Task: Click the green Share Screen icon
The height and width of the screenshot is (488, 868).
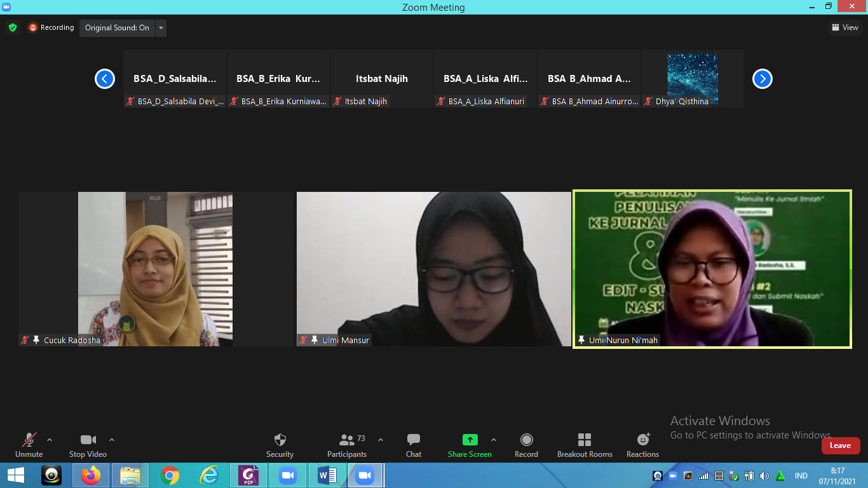Action: pos(470,440)
